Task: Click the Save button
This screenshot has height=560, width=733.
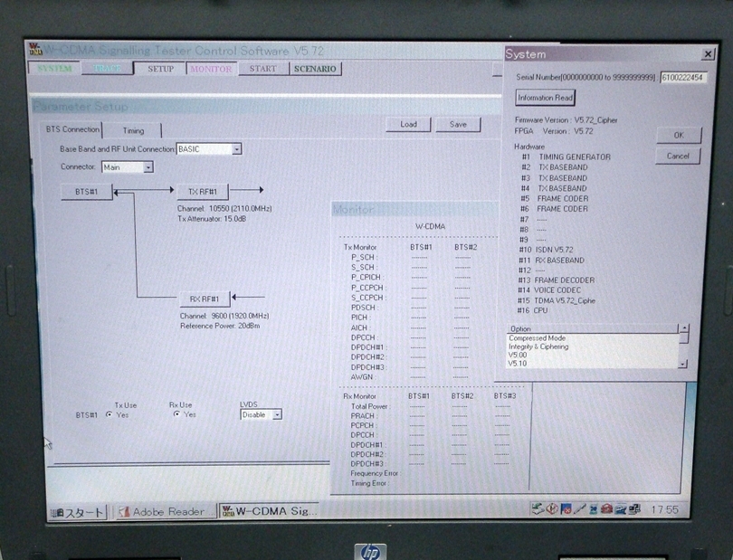Action: (x=458, y=124)
